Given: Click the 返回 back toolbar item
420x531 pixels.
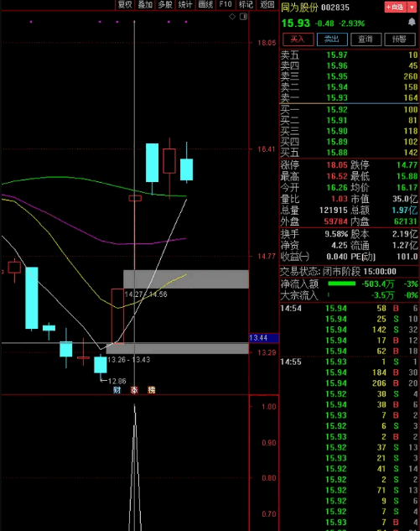Looking at the screenshot, I should point(267,4).
